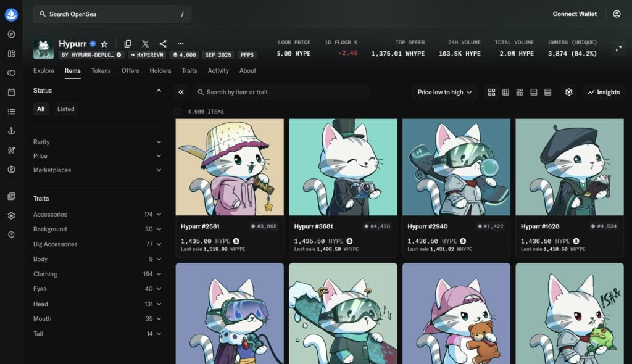Viewport: 632px width, 364px height.
Task: Open the account profile icon at top right
Action: (617, 14)
